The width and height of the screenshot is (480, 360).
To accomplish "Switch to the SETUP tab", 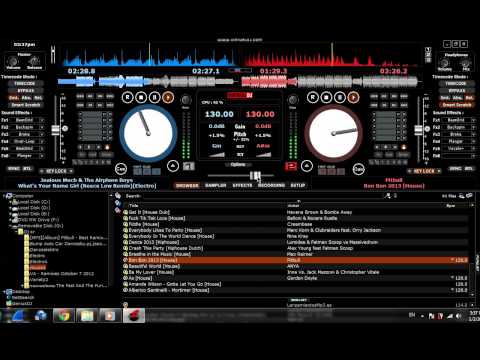I will (x=298, y=185).
